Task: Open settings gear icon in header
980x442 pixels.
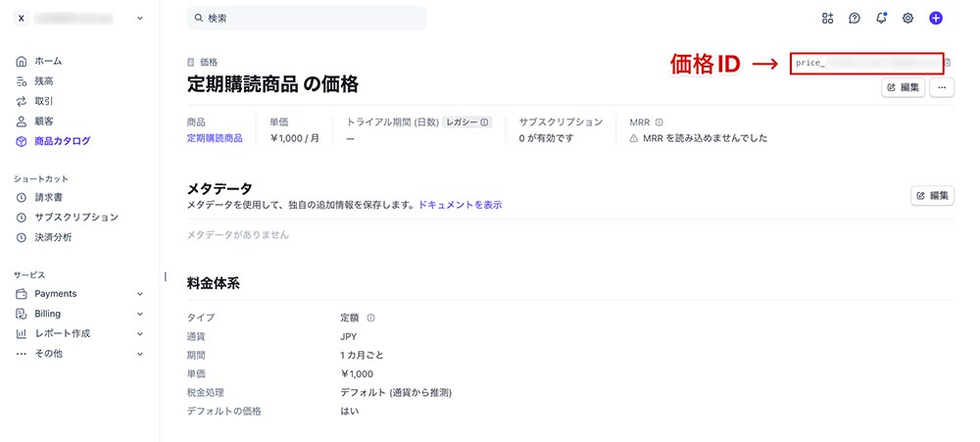Action: pos(908,18)
